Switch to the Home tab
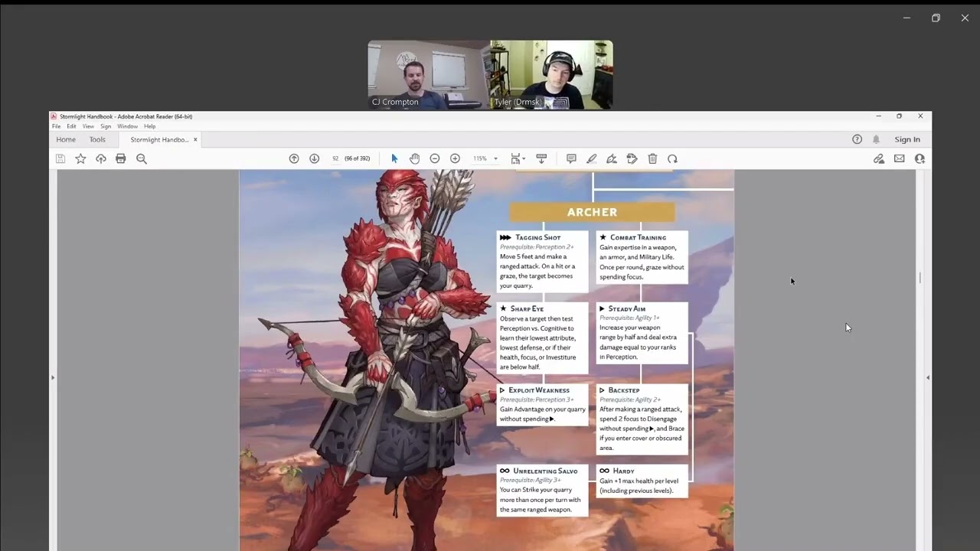 (66, 139)
